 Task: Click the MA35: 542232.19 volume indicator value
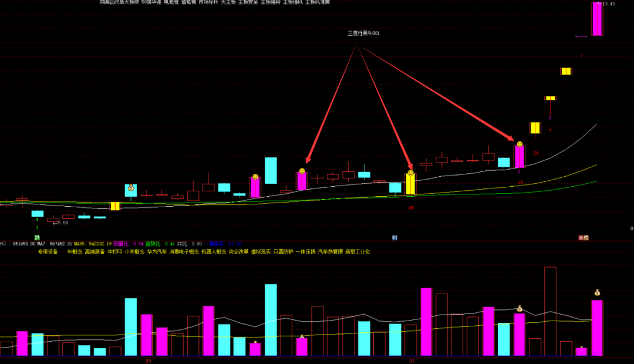93,244
